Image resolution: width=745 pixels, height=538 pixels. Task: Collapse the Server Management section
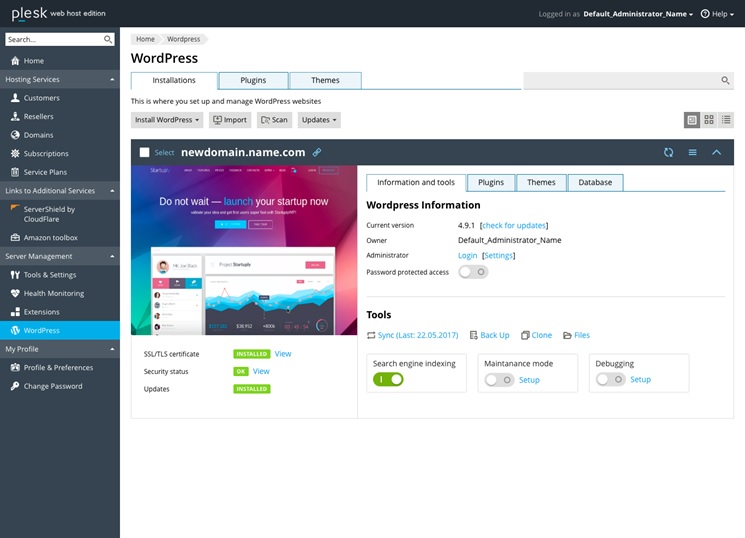click(x=112, y=256)
